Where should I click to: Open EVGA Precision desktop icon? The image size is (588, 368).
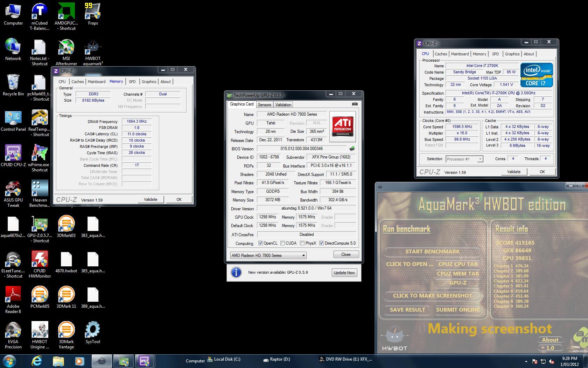pos(13,335)
